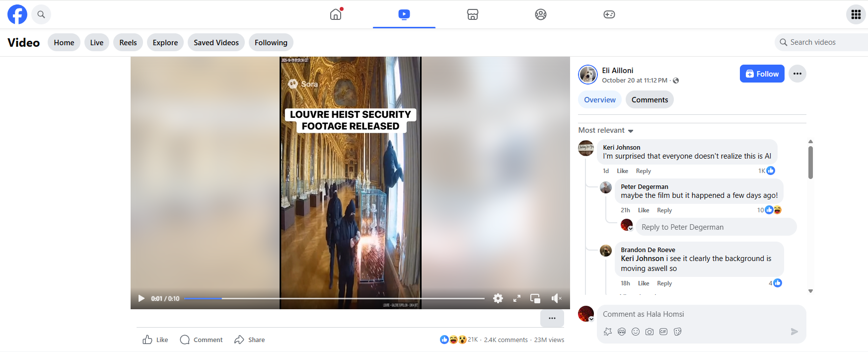Viewport: 868px width, 352px height.
Task: Open the three-dot menu below the video
Action: pyautogui.click(x=552, y=318)
